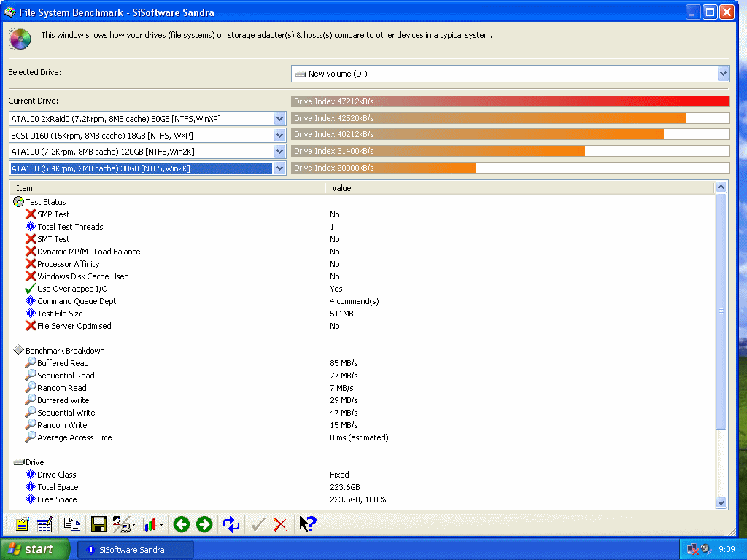The height and width of the screenshot is (560, 747).
Task: Click the red X cancel toolbar icon
Action: coord(279,524)
